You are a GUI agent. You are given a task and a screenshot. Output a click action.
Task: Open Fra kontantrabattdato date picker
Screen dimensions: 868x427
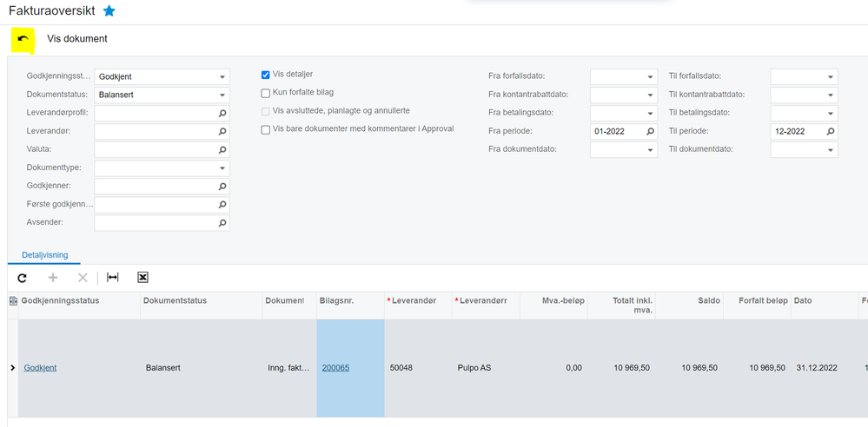(651, 95)
